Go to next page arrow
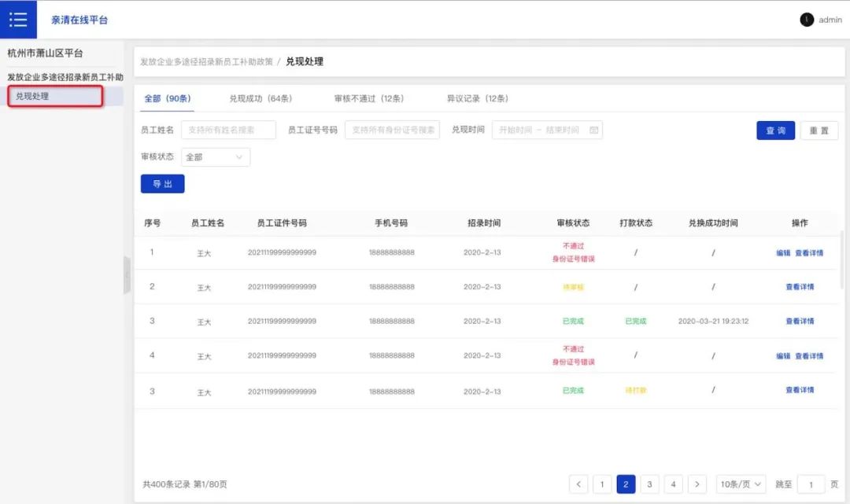This screenshot has height=504, width=850. pos(697,484)
